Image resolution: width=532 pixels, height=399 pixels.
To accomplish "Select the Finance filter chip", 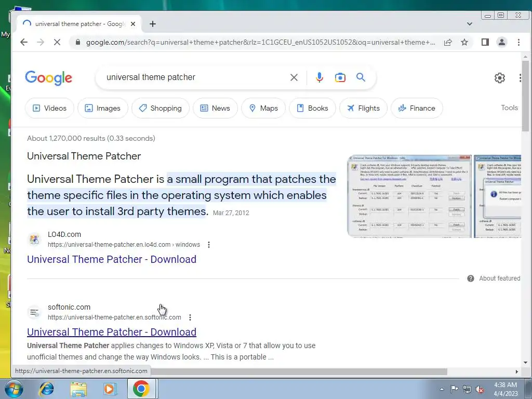I will 417,108.
